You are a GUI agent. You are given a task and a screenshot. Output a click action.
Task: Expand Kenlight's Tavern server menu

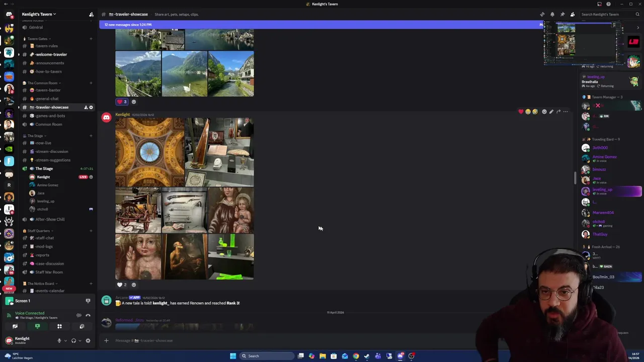pyautogui.click(x=39, y=14)
